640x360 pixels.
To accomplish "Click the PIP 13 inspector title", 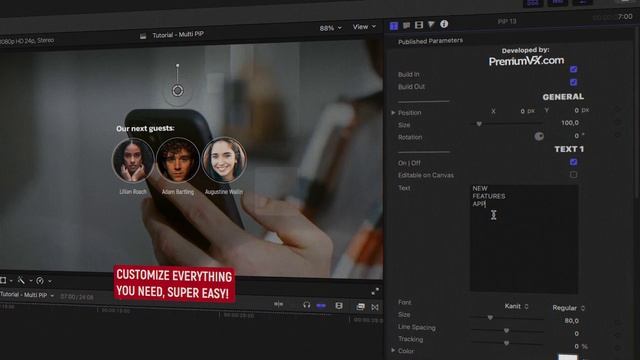I will pyautogui.click(x=507, y=21).
